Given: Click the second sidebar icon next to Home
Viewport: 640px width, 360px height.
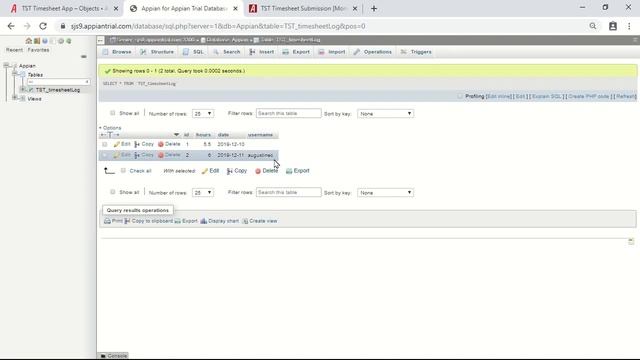Looking at the screenshot, I should coord(37,41).
